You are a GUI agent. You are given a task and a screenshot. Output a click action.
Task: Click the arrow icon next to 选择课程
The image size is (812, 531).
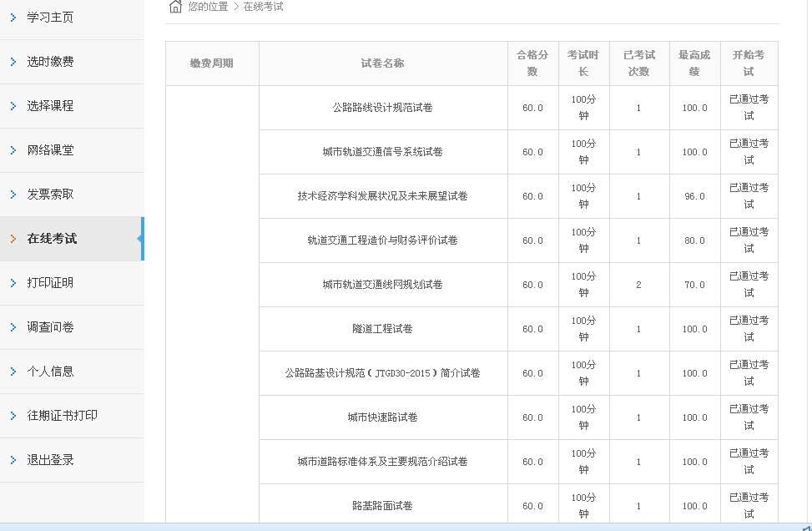(x=13, y=106)
